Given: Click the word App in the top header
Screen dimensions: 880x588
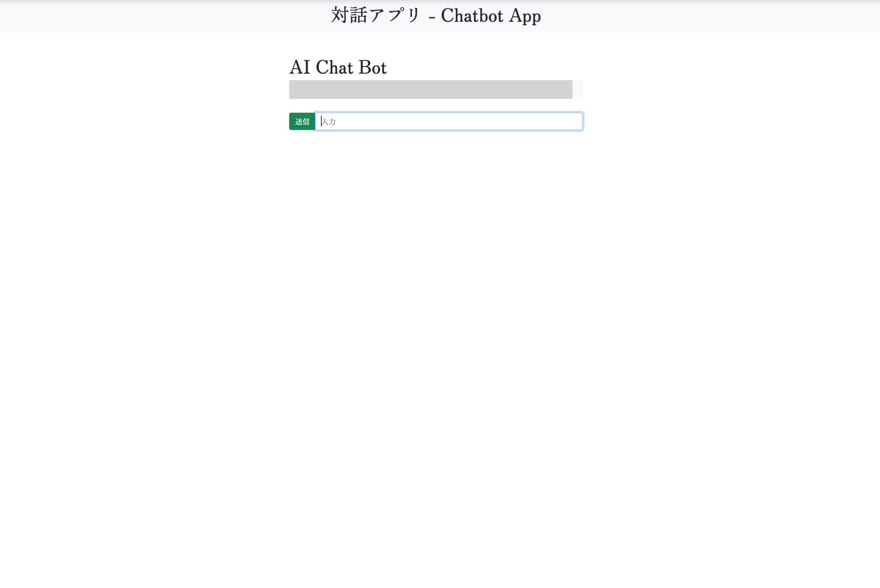Looking at the screenshot, I should pos(525,16).
